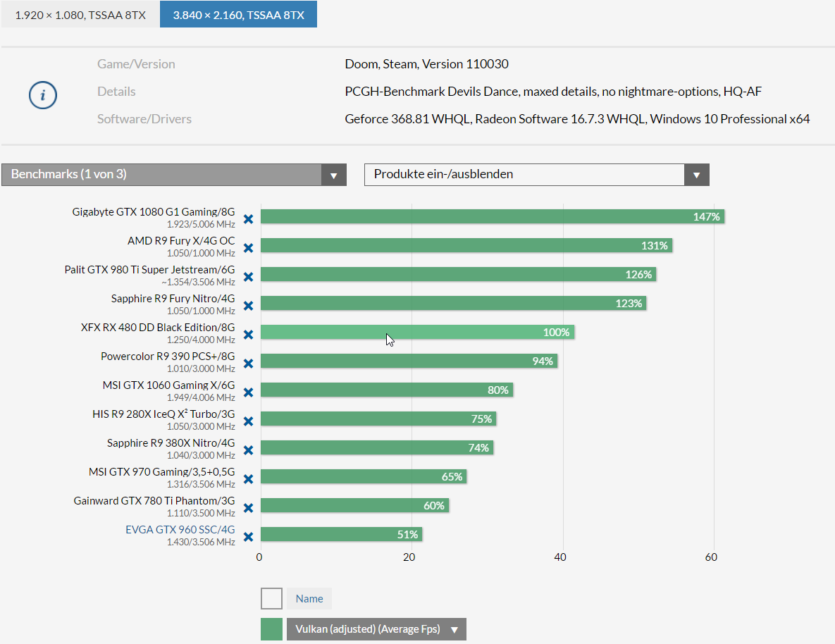Click the Powercolor R9 390 94% bar
Image resolution: width=835 pixels, height=644 pixels.
point(409,361)
